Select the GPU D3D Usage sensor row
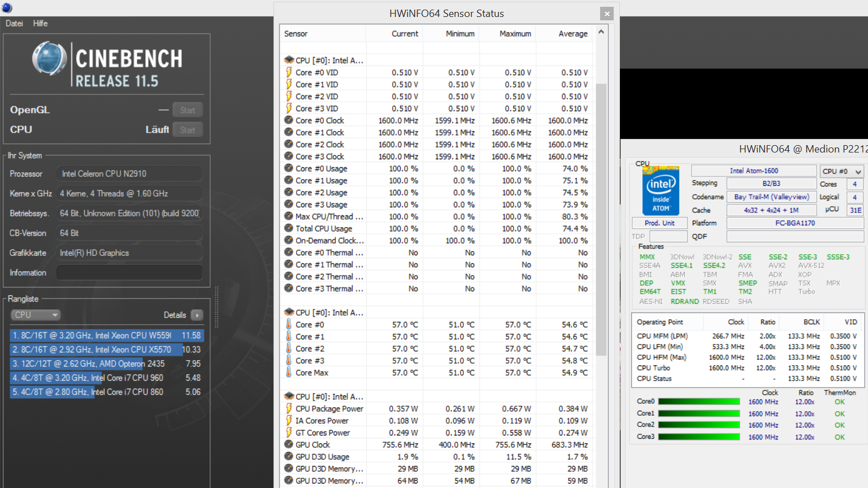868x488 pixels. 437,456
